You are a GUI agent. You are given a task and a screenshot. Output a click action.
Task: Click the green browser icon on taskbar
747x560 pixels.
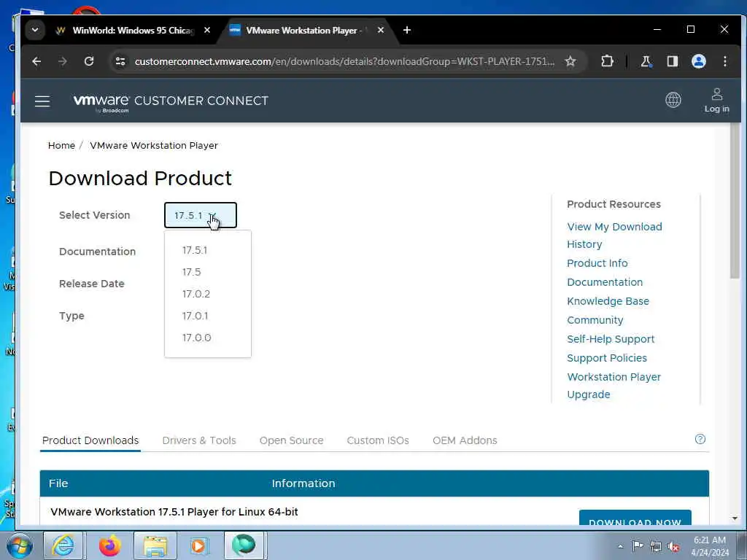pos(244,545)
